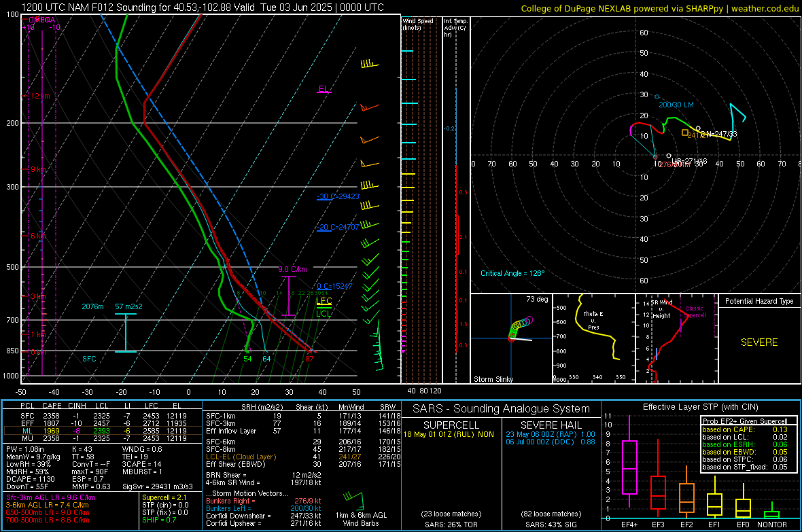The width and height of the screenshot is (802, 532).
Task: Click the 'LCL-EL (Cloud Layer)' row
Action: (x=303, y=457)
